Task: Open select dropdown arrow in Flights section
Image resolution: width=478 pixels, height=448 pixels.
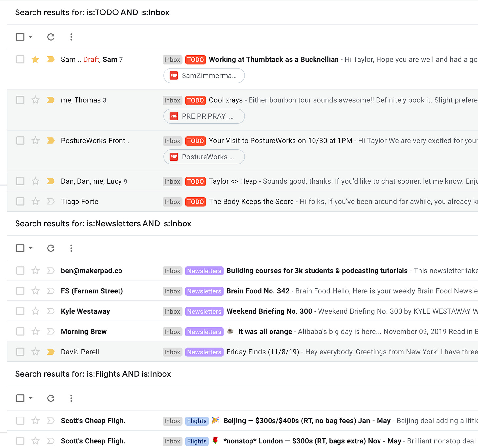Action: point(31,398)
